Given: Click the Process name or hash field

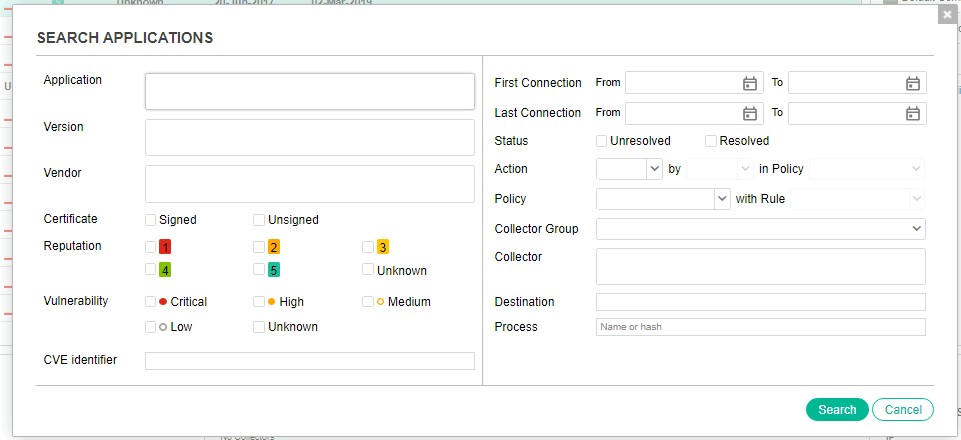Looking at the screenshot, I should point(760,327).
